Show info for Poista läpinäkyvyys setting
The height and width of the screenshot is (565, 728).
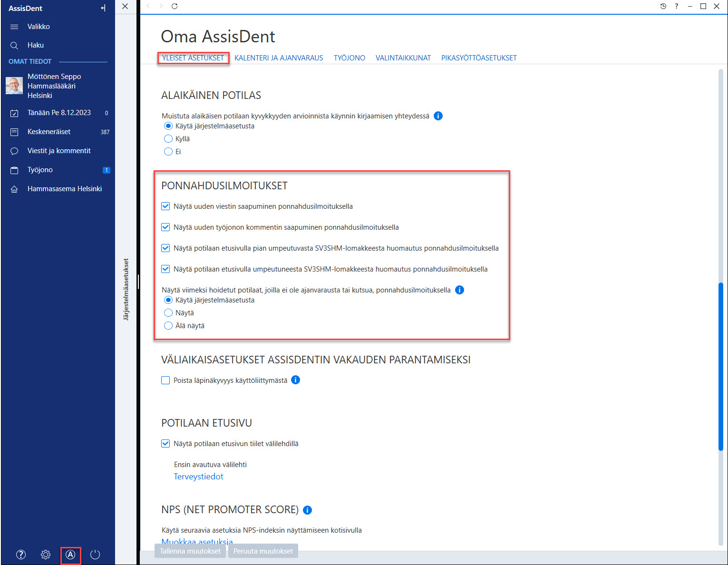coord(295,380)
